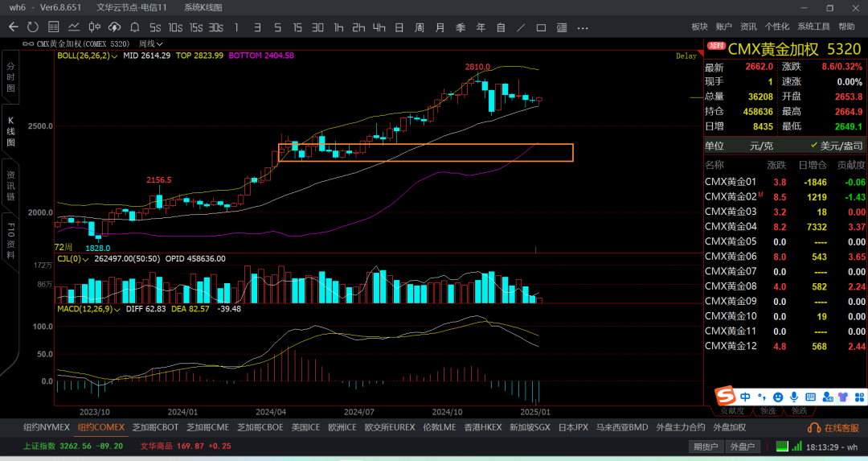
Task: Switch to the 芝加哥CBOT exchange tab
Action: pyautogui.click(x=156, y=427)
